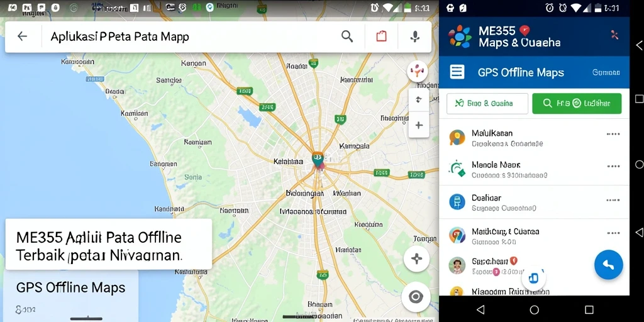
Task: Tap the colorful maps icon in fourth row
Action: click(457, 235)
